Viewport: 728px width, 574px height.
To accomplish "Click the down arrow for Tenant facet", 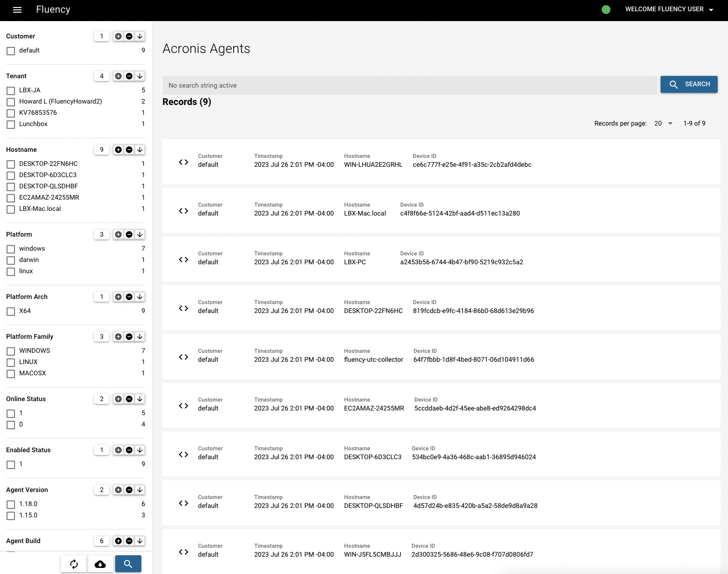I will tap(140, 76).
